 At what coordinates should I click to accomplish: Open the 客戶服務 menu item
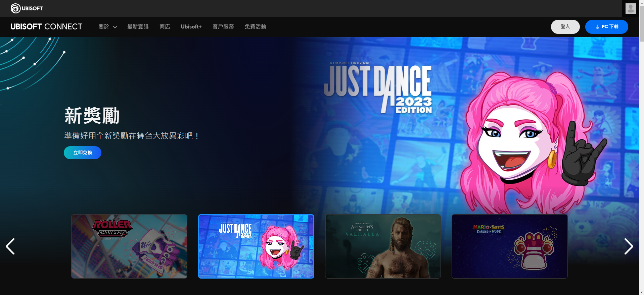pos(223,26)
